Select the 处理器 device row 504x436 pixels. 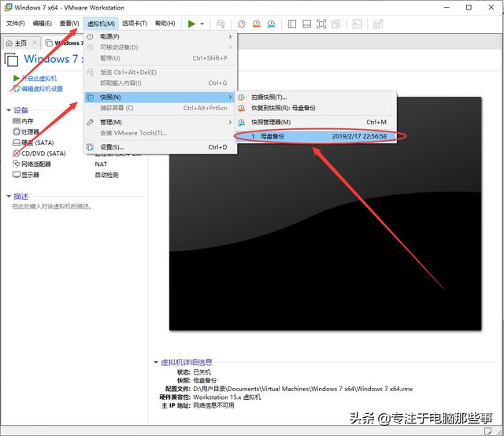26,131
